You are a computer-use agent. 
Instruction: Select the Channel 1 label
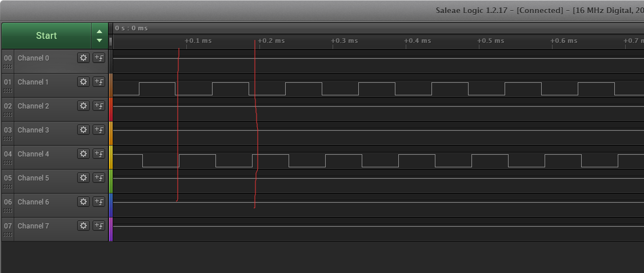point(33,82)
